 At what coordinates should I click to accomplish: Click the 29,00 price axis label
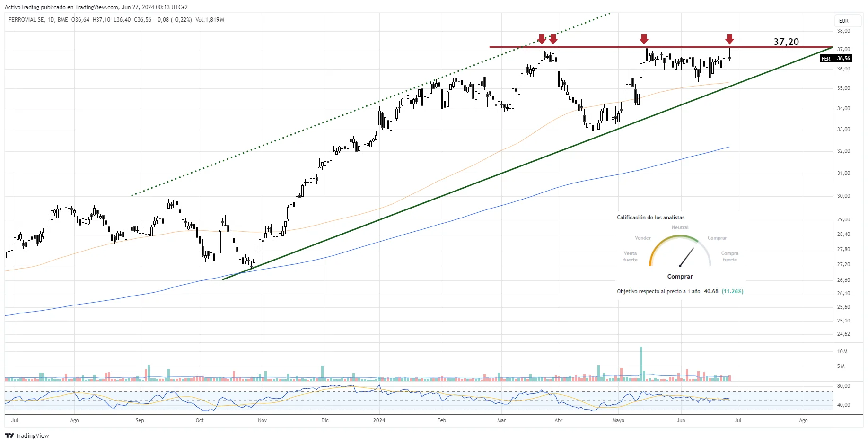pyautogui.click(x=843, y=219)
